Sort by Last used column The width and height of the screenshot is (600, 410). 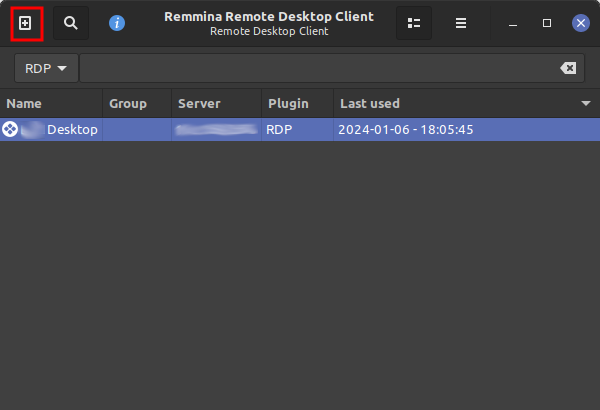pyautogui.click(x=467, y=103)
